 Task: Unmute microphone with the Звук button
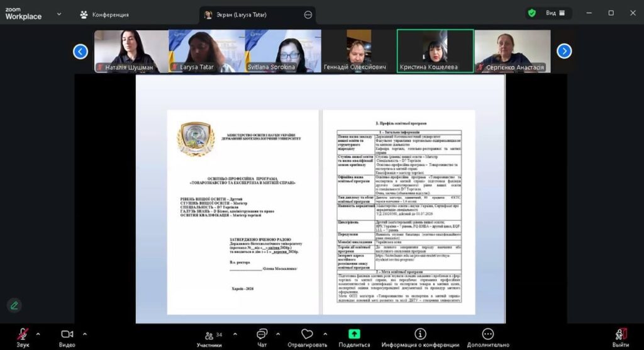23,334
